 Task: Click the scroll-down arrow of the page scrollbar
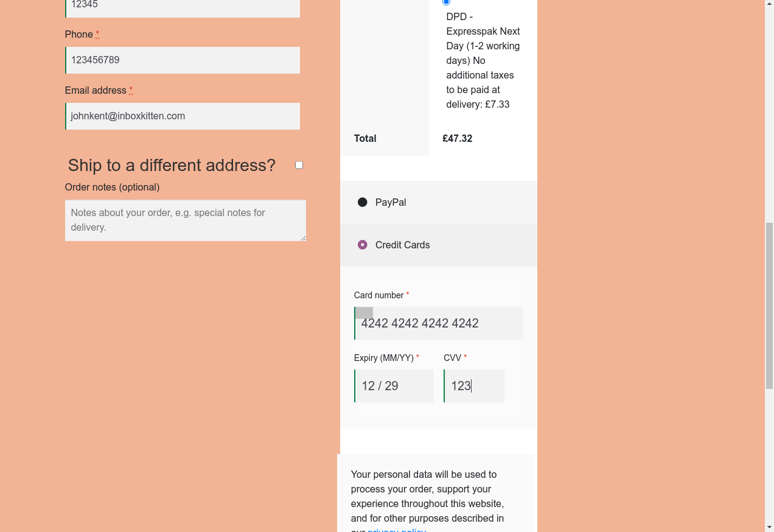click(769, 527)
